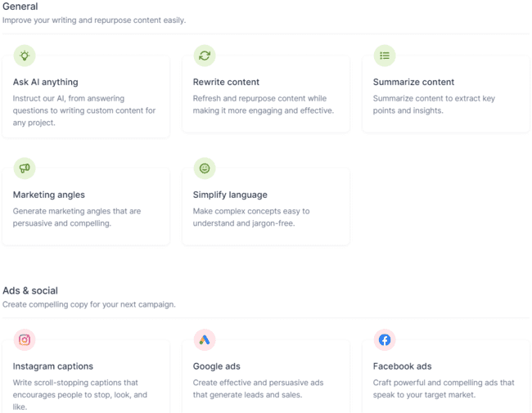
Task: Choose the Google ads template title
Action: (x=216, y=366)
